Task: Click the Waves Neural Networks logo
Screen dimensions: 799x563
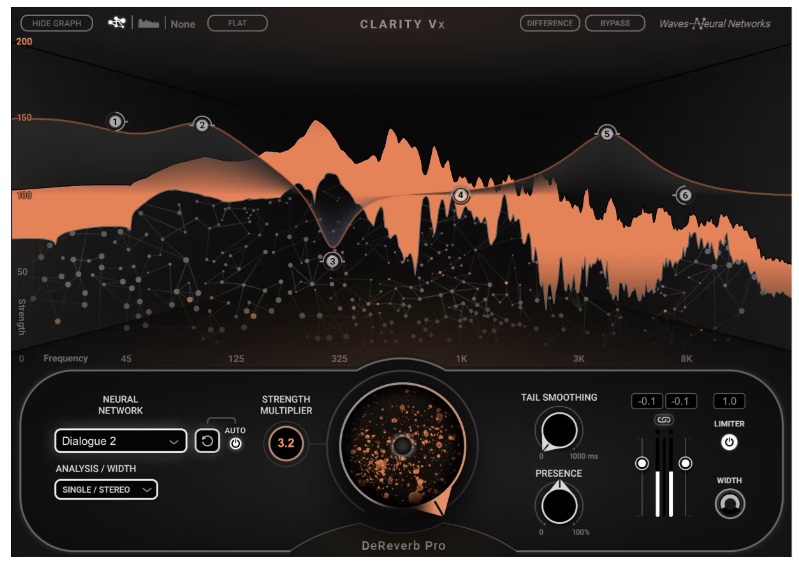Action: [714, 23]
